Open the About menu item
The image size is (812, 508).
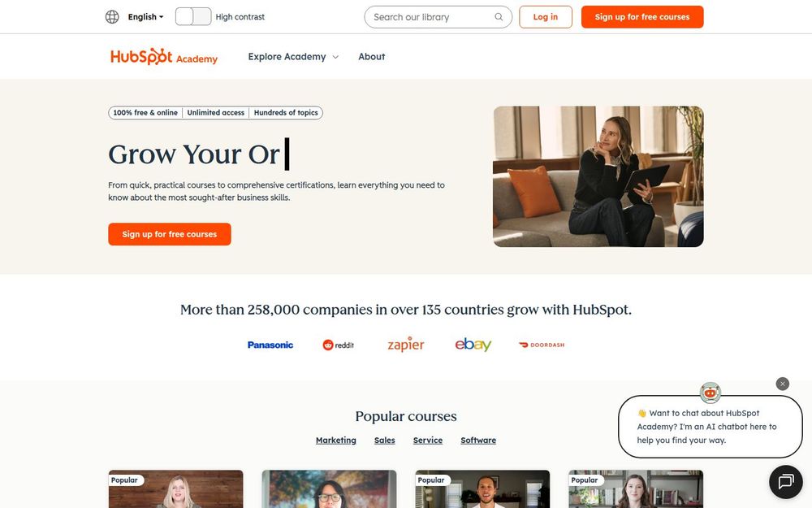click(x=372, y=57)
